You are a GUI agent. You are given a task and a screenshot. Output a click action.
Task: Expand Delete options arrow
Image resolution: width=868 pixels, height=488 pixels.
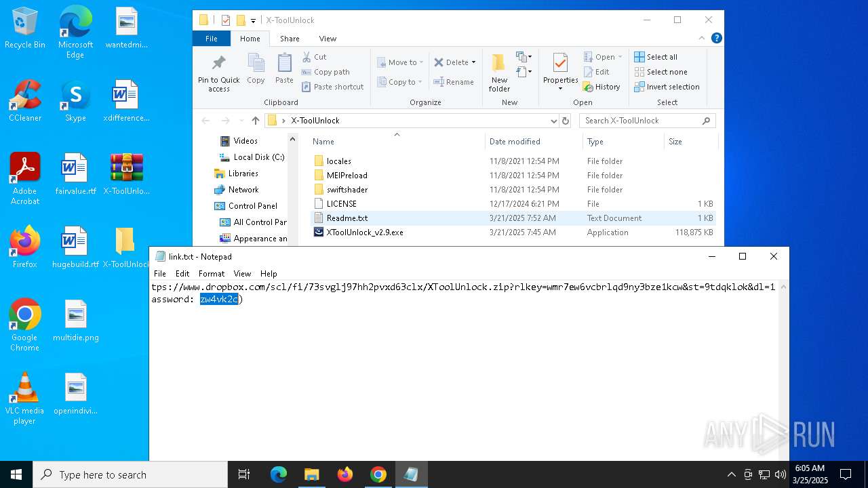[x=473, y=62]
